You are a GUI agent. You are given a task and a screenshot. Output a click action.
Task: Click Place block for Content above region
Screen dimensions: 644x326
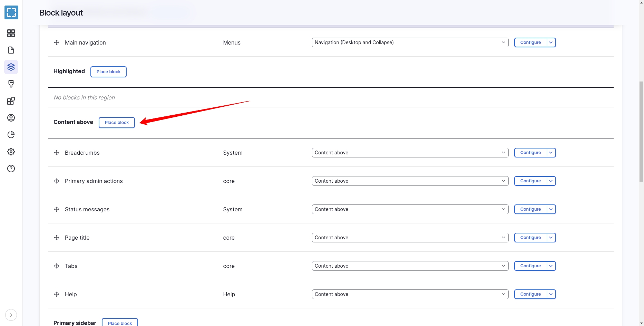(x=117, y=123)
